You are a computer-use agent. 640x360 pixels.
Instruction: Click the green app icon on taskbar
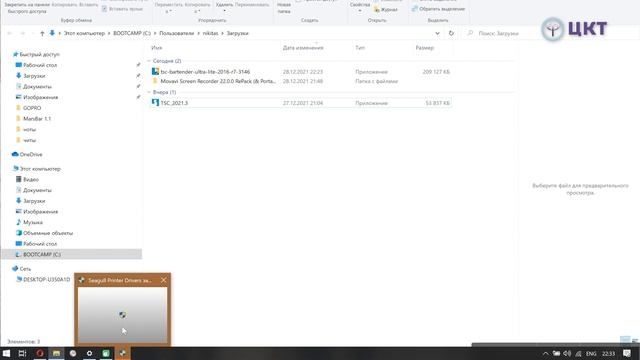click(x=106, y=353)
